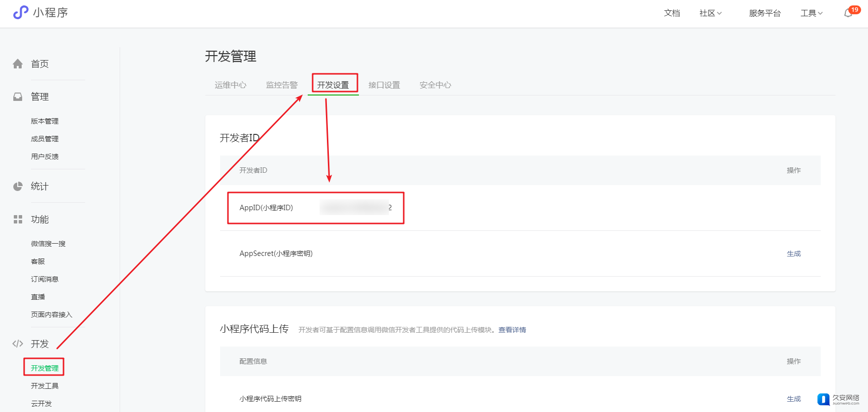868x412 pixels.
Task: Switch to the 运维中心 tab
Action: pos(230,85)
